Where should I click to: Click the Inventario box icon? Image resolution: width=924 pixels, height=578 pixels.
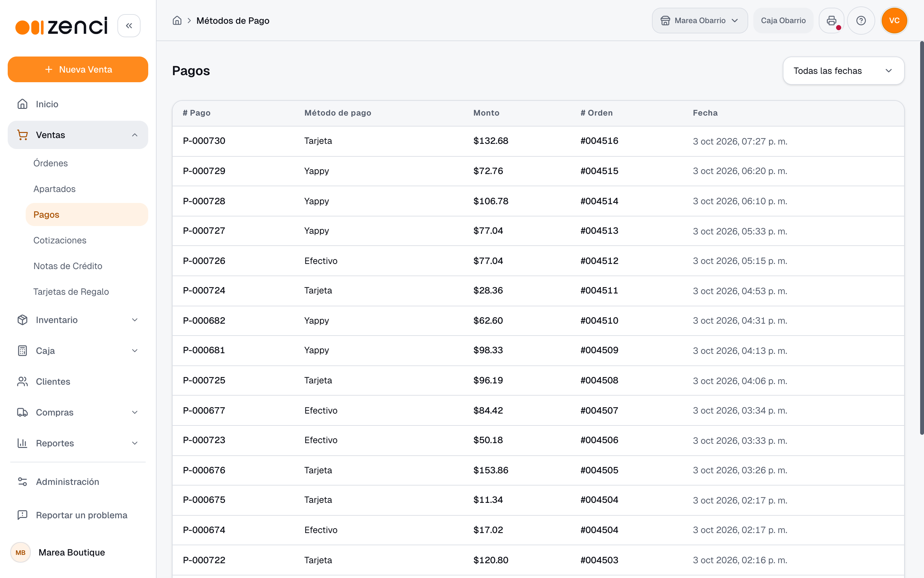(x=22, y=320)
